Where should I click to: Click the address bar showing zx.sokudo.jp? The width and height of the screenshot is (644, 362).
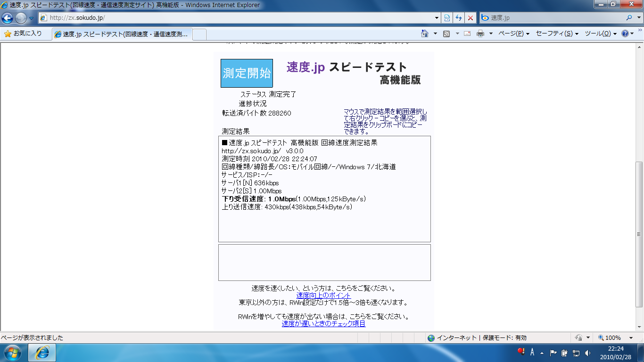tap(236, 18)
